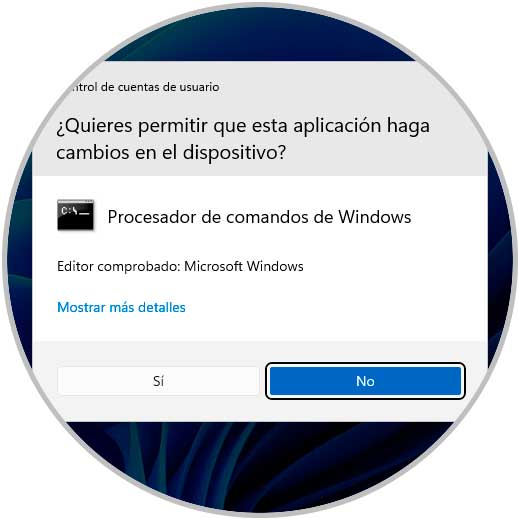The image size is (520, 520).
Task: Click the cambios en el dispositivo? text line
Action: click(x=171, y=153)
